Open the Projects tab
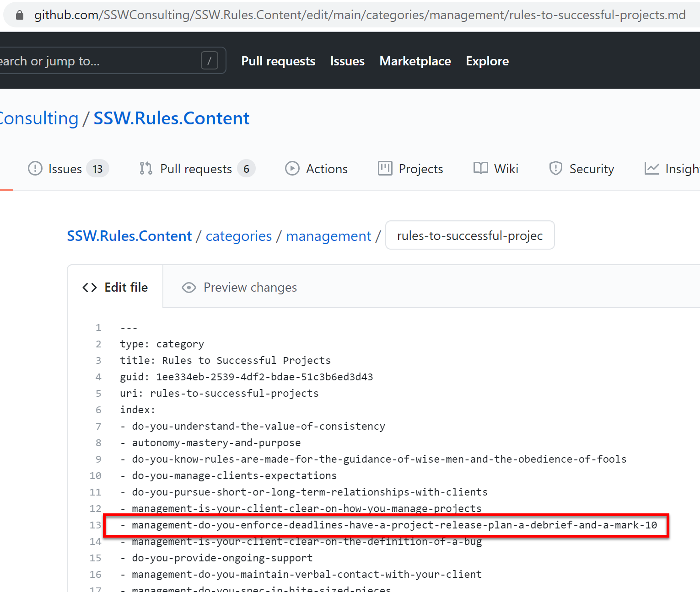The image size is (700, 592). tap(411, 169)
